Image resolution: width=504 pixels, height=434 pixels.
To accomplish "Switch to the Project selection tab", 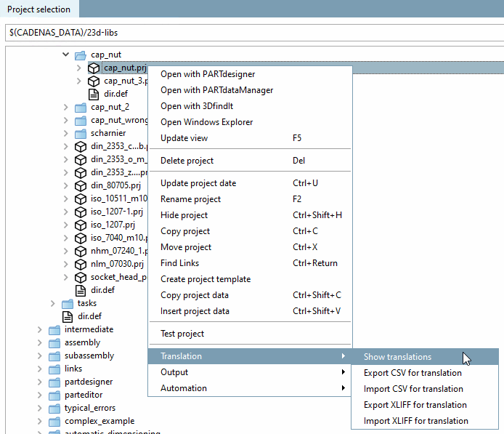I will (x=39, y=9).
